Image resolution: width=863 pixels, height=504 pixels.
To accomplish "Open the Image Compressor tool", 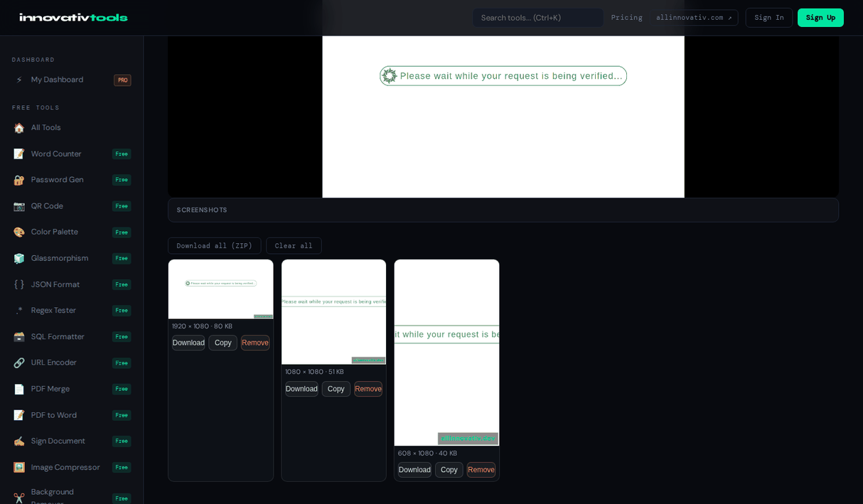I will pyautogui.click(x=72, y=468).
